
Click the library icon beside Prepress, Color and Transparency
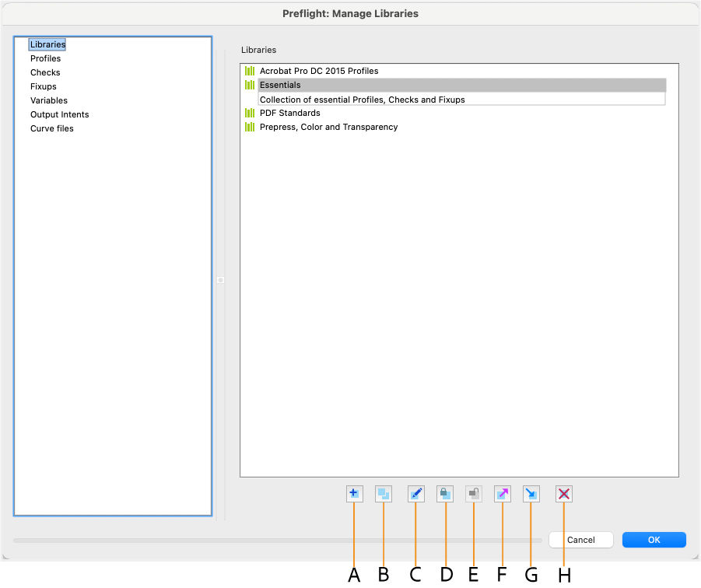(250, 127)
